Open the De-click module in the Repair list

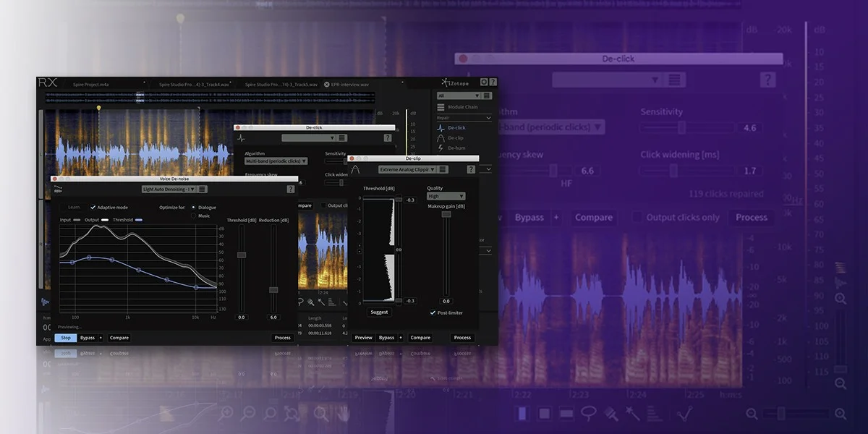450,128
